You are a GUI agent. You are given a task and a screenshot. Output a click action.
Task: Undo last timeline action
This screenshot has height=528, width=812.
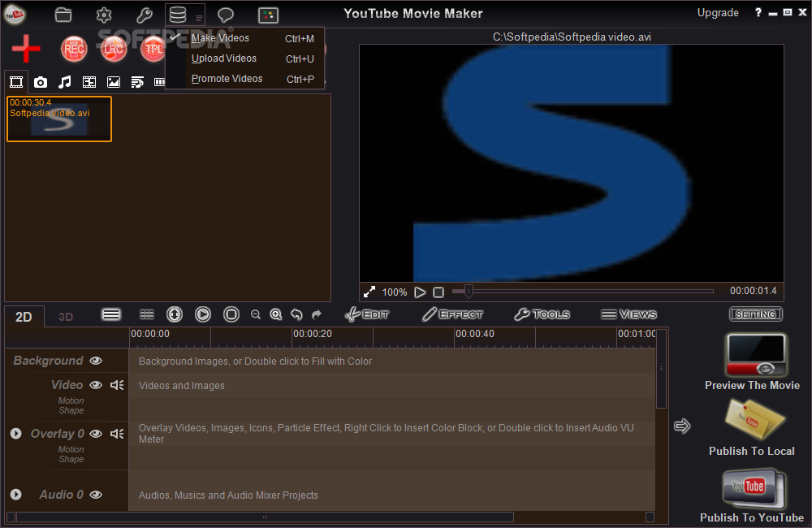click(296, 314)
